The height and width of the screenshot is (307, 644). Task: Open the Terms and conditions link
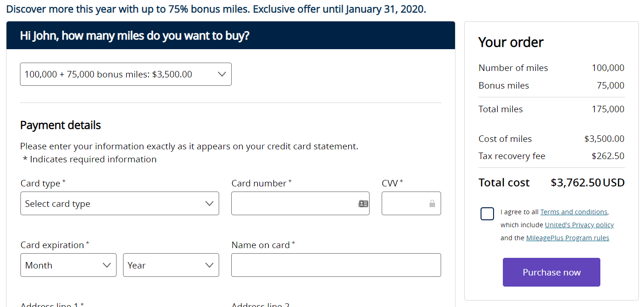click(x=574, y=212)
